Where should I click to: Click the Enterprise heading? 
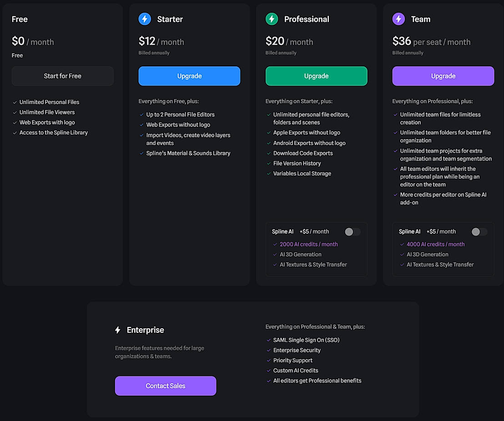145,330
